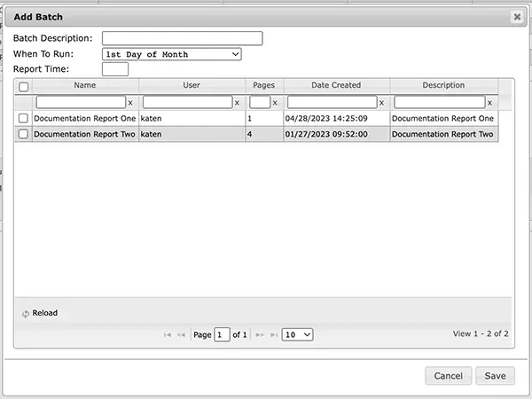This screenshot has width=532, height=399.
Task: Click description cell Documentation Report One
Action: click(x=444, y=119)
